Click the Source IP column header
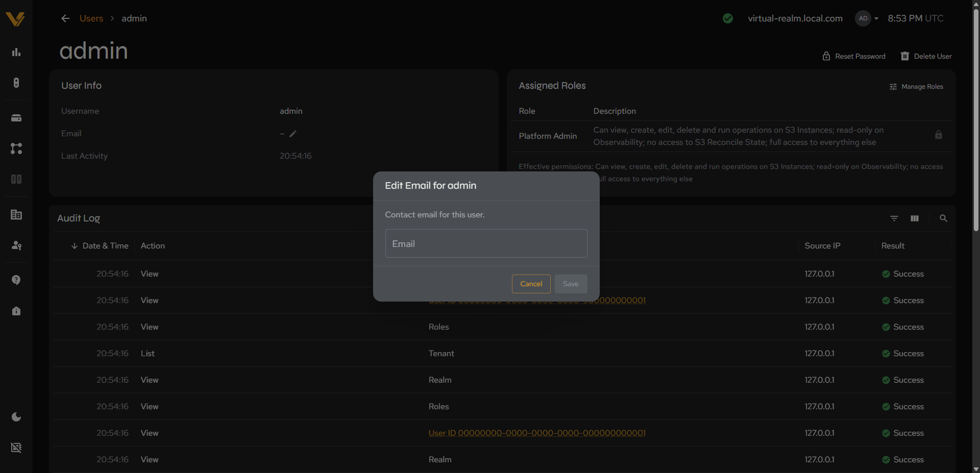Screen dimensions: 980x473 tap(822, 246)
